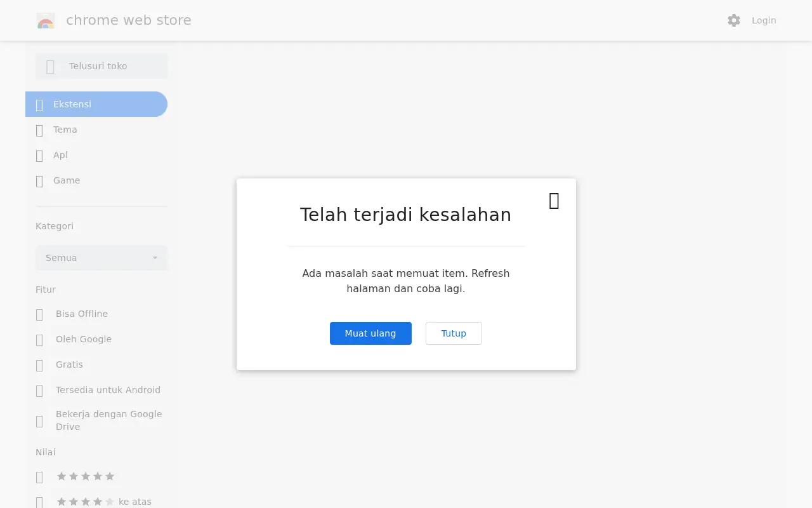The width and height of the screenshot is (812, 508).
Task: Go to the Tema section
Action: [x=96, y=130]
